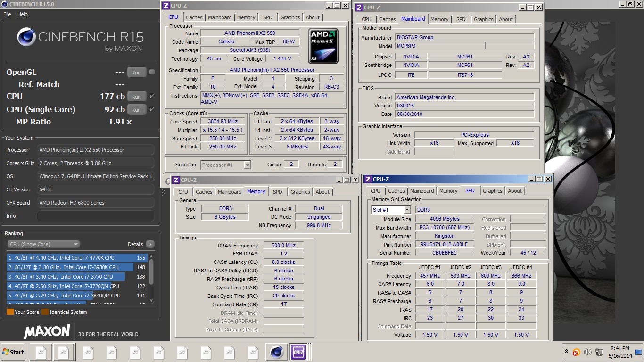Image resolution: width=644 pixels, height=362 pixels.
Task: Click the Z icon of the CPU-Z window showing SPD
Action: (x=368, y=179)
